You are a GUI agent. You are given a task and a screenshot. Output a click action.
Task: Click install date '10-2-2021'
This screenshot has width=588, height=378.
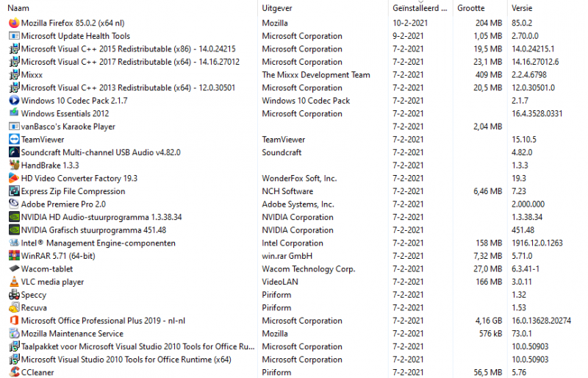[x=410, y=23]
